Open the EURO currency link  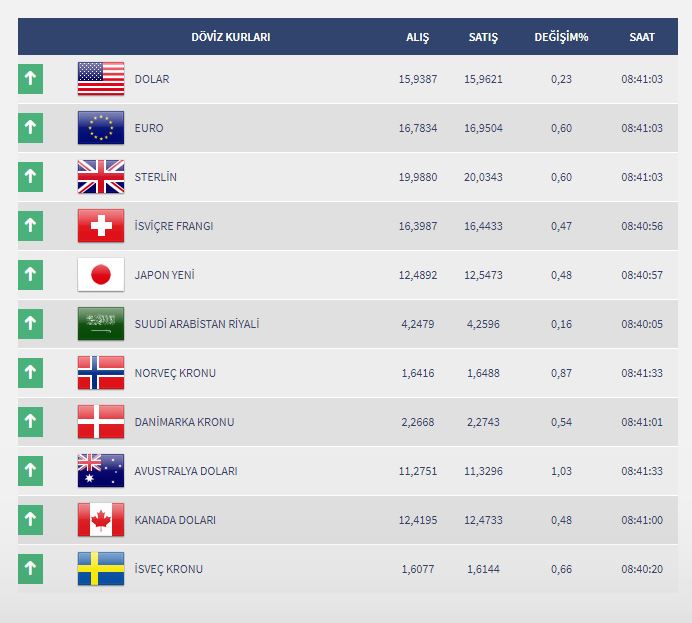pos(149,128)
